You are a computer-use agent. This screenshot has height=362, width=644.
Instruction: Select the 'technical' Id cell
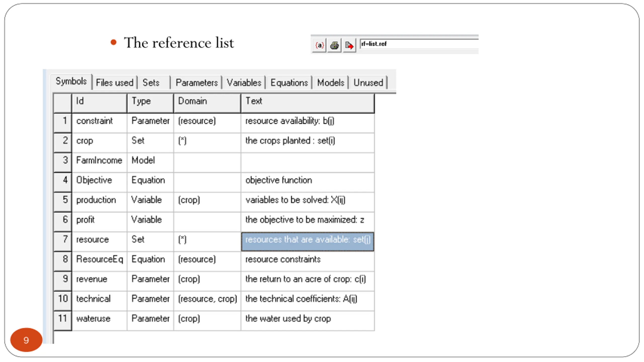(x=99, y=301)
